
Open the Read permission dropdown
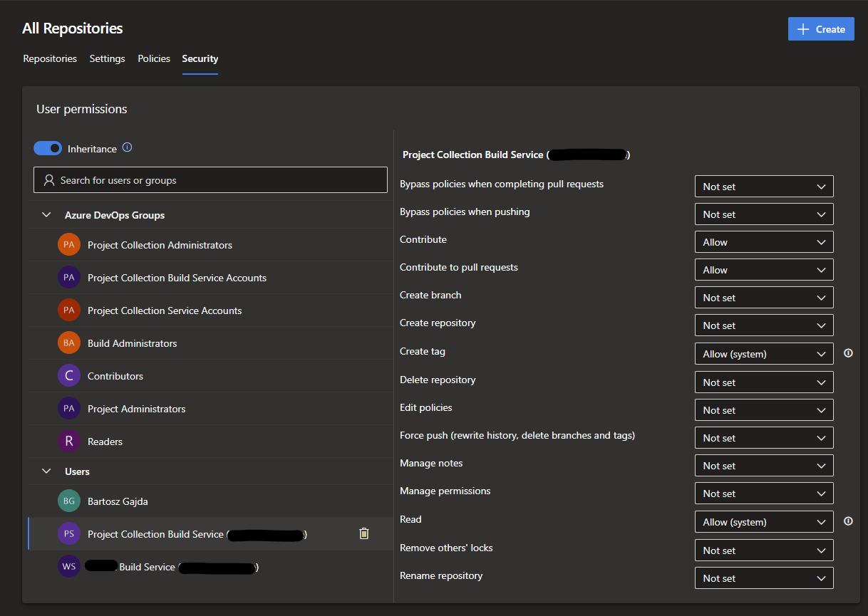pos(764,522)
